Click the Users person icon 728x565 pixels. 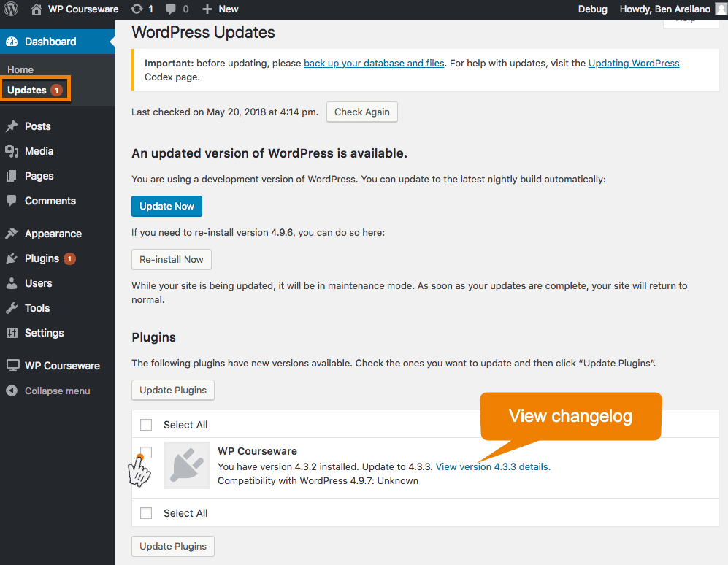12,283
